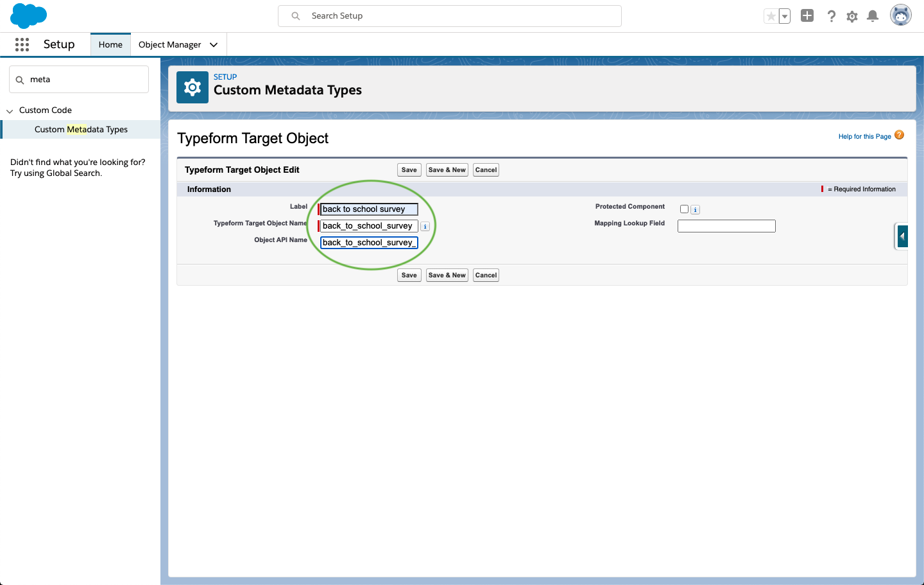Click the top Save button
924x585 pixels.
[409, 170]
